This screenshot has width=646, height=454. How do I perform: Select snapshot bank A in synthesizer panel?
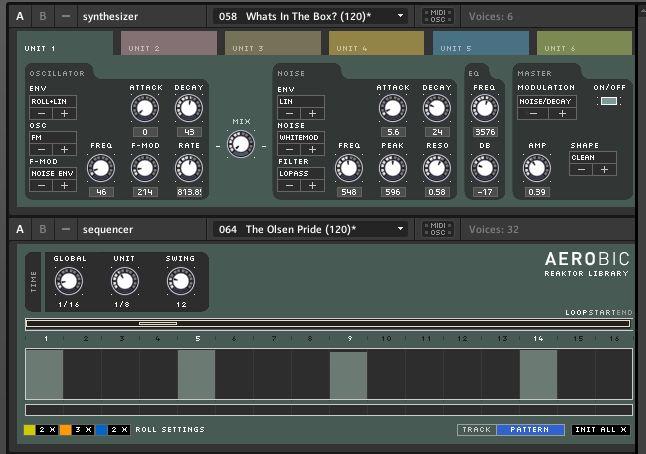[x=20, y=16]
